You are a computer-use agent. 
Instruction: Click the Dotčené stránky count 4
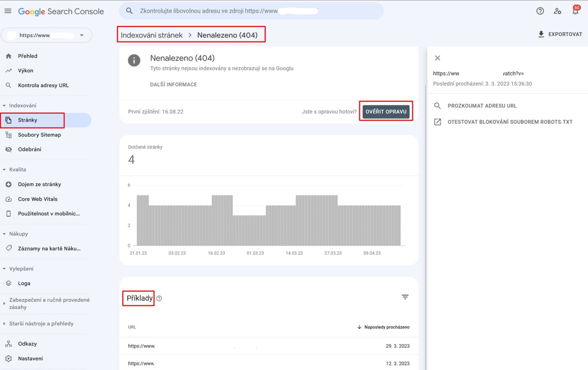click(x=131, y=160)
